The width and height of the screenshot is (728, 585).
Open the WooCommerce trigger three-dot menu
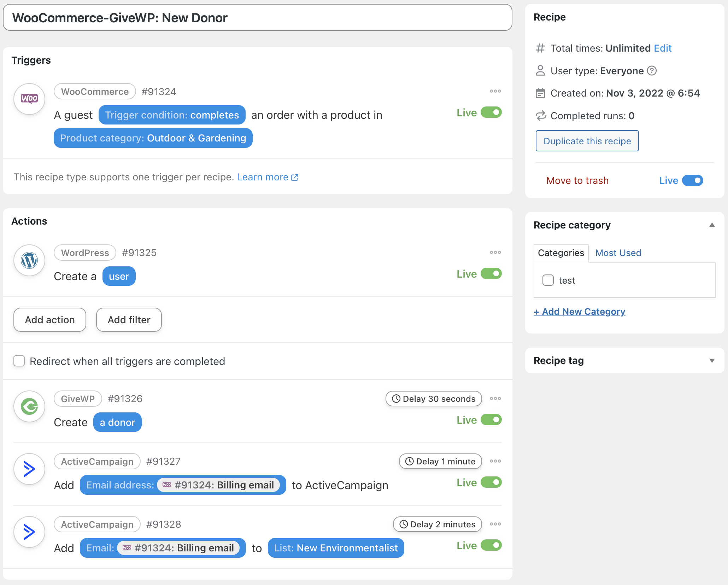[x=495, y=91]
